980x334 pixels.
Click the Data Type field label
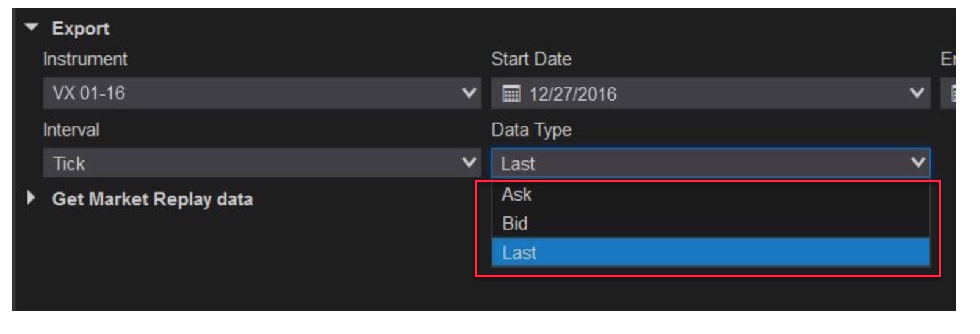coord(531,130)
